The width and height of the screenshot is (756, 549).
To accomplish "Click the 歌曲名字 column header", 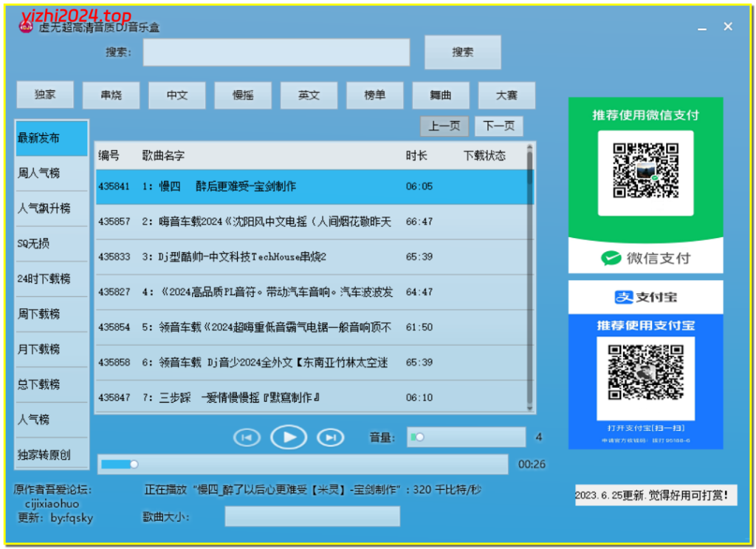I will [163, 155].
